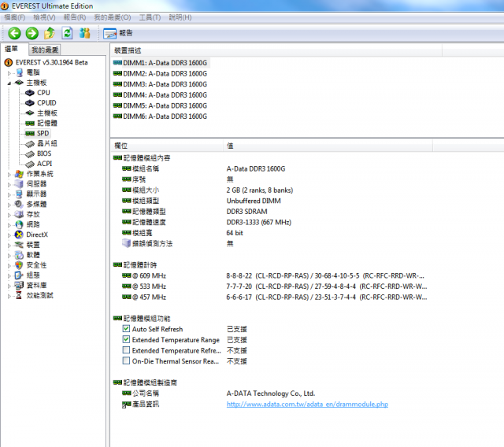
Task: Select the ACPI tree item
Action: [x=44, y=164]
